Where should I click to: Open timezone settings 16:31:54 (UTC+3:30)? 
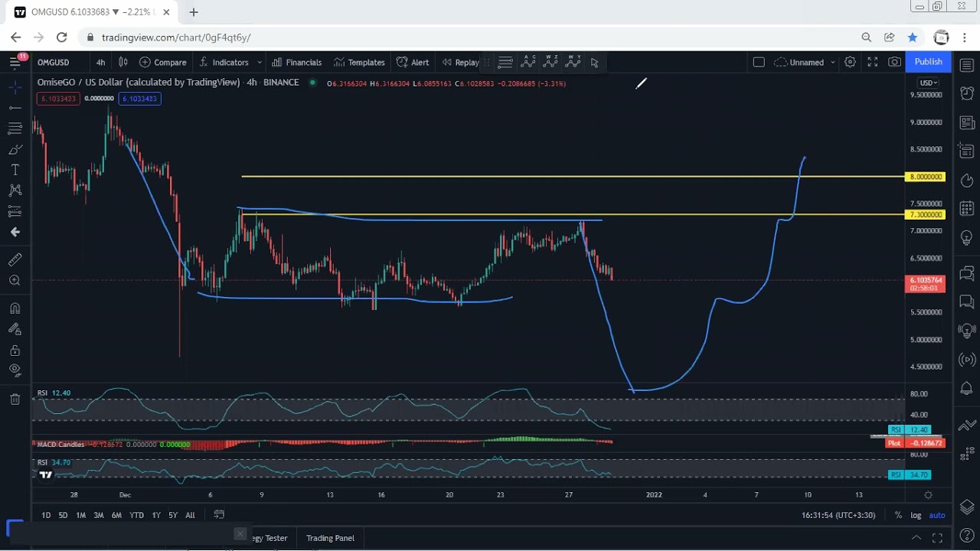[x=838, y=515]
